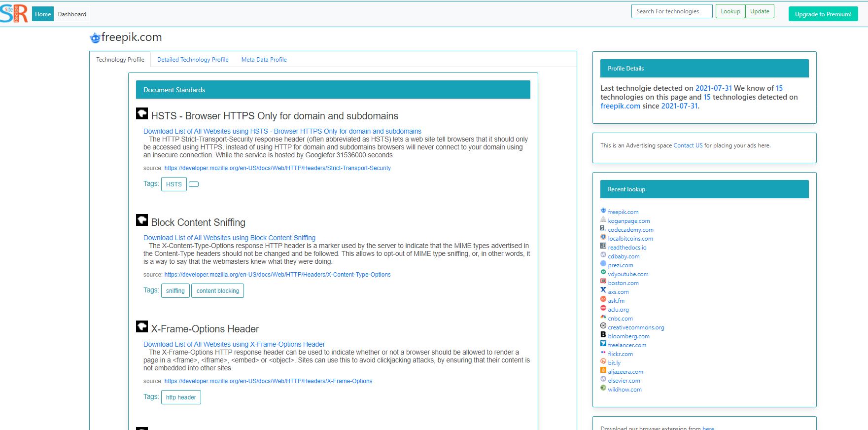Click the Profile Details panel header
Viewport: 868px width, 430px height.
[x=704, y=69]
